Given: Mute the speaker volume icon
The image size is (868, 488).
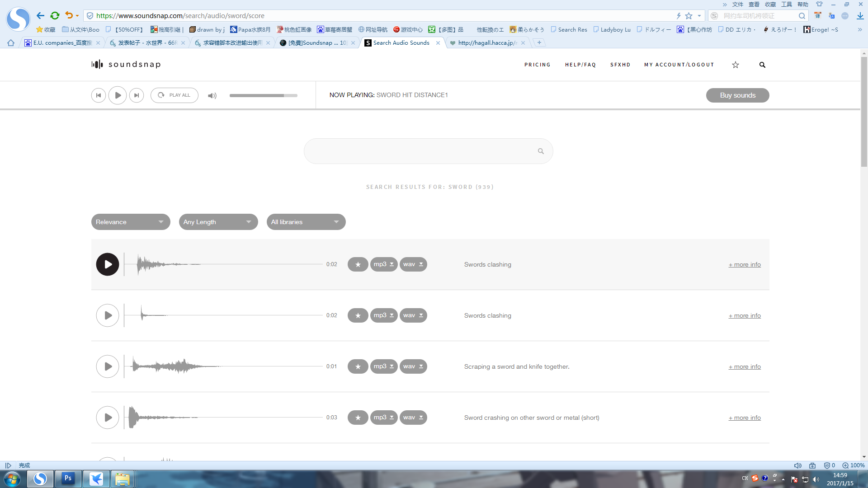Looking at the screenshot, I should coord(212,95).
